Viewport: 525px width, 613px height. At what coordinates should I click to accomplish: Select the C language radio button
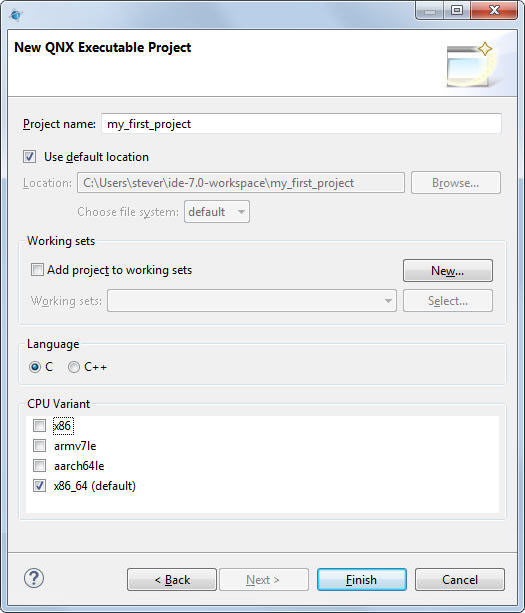click(x=35, y=367)
